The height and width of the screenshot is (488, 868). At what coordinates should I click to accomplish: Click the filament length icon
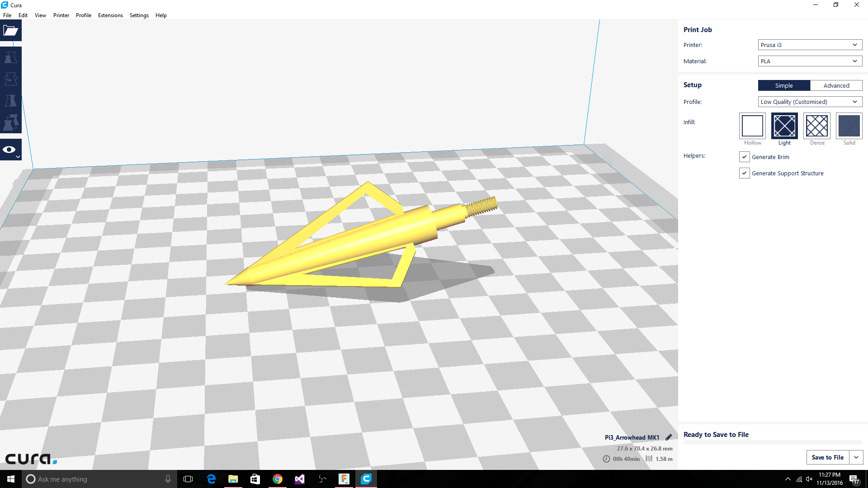click(649, 459)
